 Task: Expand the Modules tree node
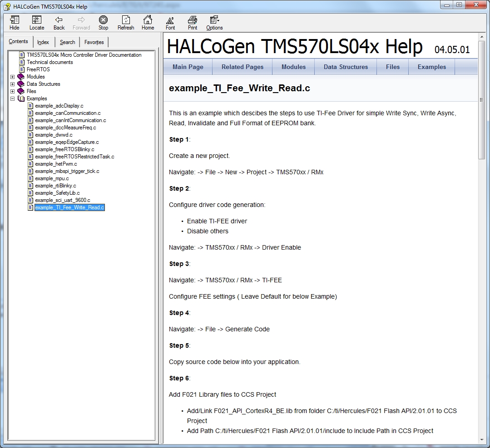point(13,77)
